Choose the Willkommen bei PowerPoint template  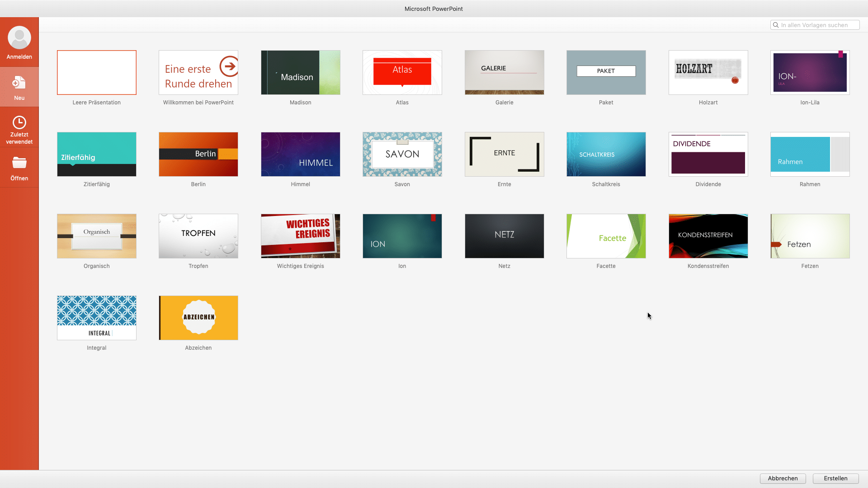pyautogui.click(x=198, y=73)
